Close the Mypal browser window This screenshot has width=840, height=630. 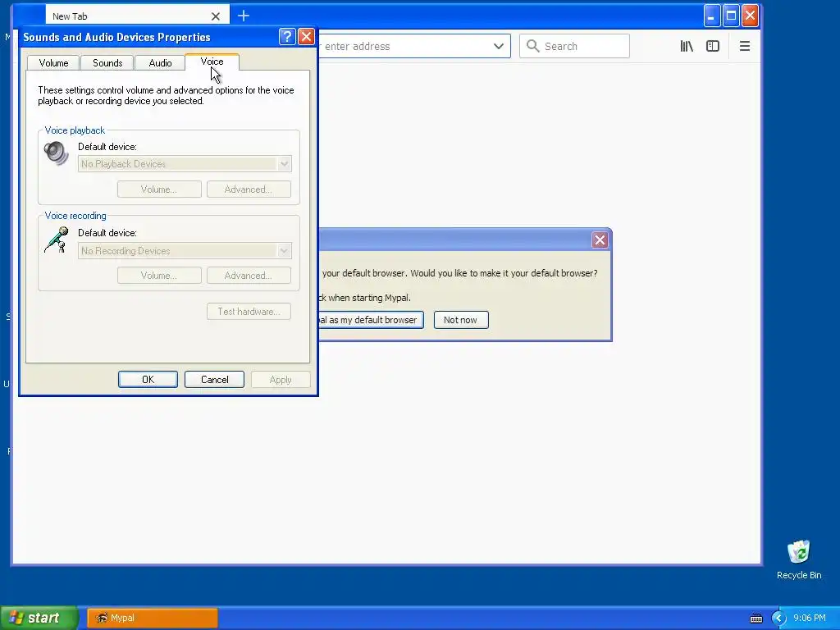tap(750, 16)
